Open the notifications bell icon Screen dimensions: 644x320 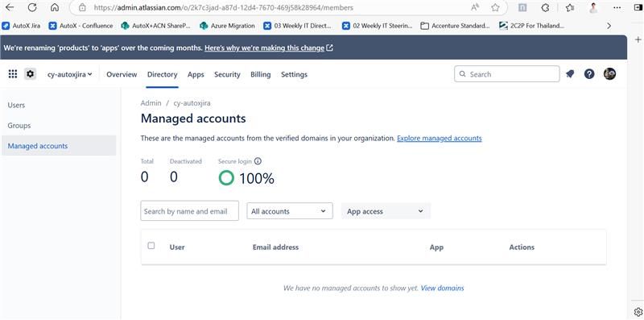570,74
